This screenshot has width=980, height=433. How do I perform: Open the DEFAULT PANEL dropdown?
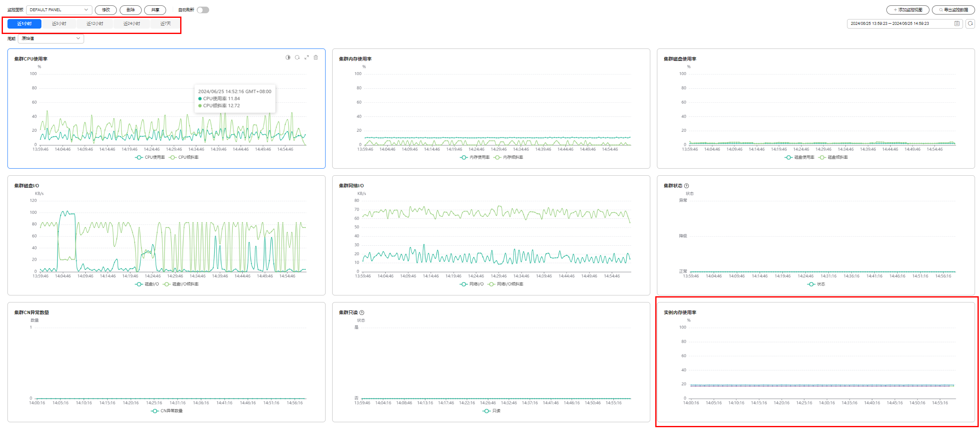(x=59, y=10)
